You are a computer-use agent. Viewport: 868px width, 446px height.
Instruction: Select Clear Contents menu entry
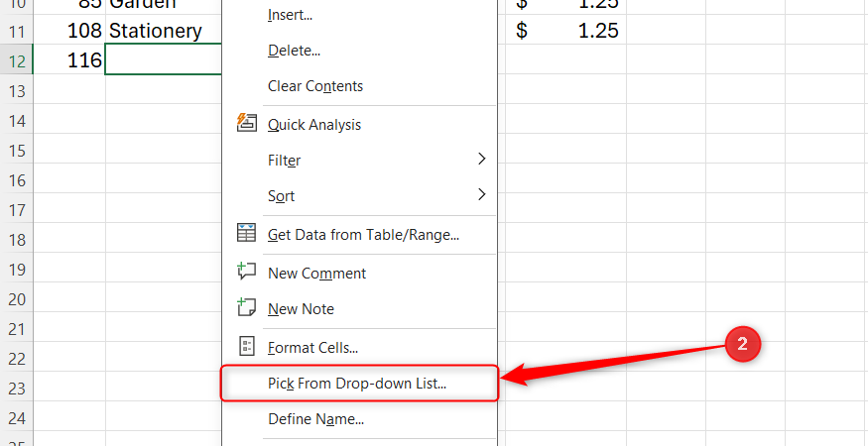(x=360, y=86)
